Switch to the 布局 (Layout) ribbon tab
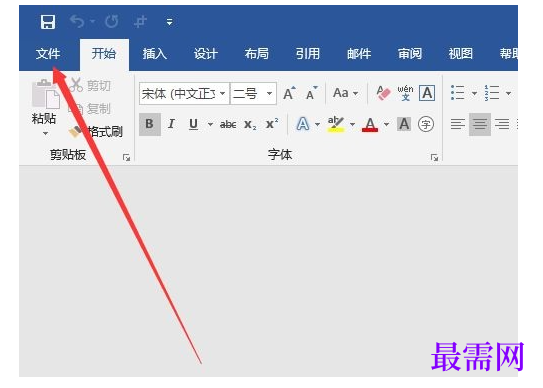The width and height of the screenshot is (543, 388). point(257,54)
